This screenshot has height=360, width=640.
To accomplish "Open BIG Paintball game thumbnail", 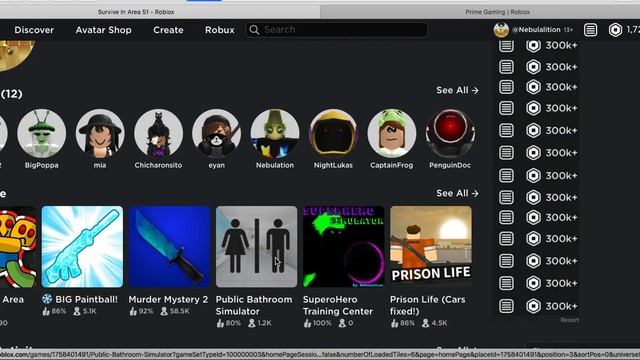I will 82,247.
